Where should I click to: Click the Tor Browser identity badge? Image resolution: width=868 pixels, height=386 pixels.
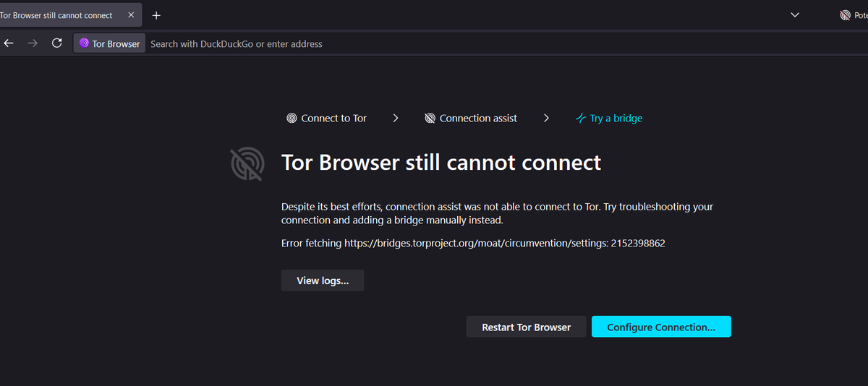(109, 43)
